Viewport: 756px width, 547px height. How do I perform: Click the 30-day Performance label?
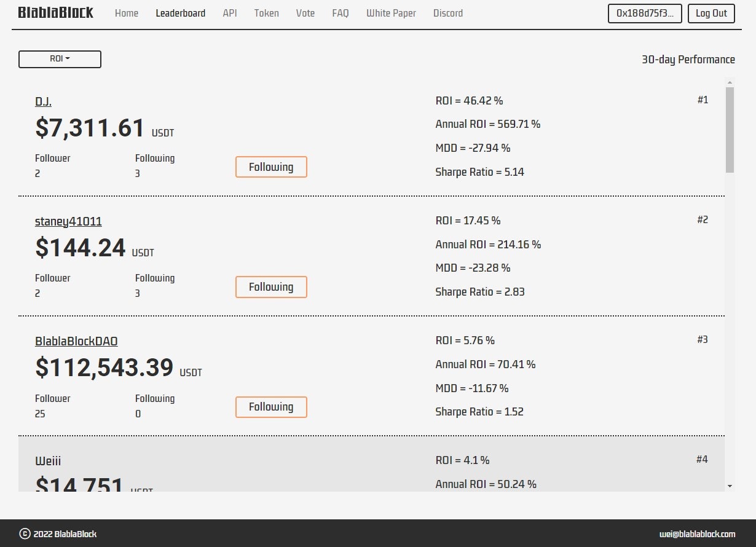click(x=688, y=60)
